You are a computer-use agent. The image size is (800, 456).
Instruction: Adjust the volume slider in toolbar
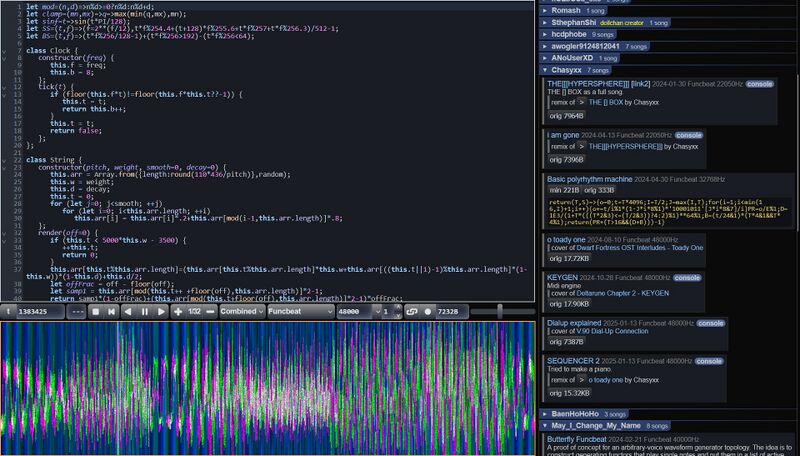click(x=503, y=312)
